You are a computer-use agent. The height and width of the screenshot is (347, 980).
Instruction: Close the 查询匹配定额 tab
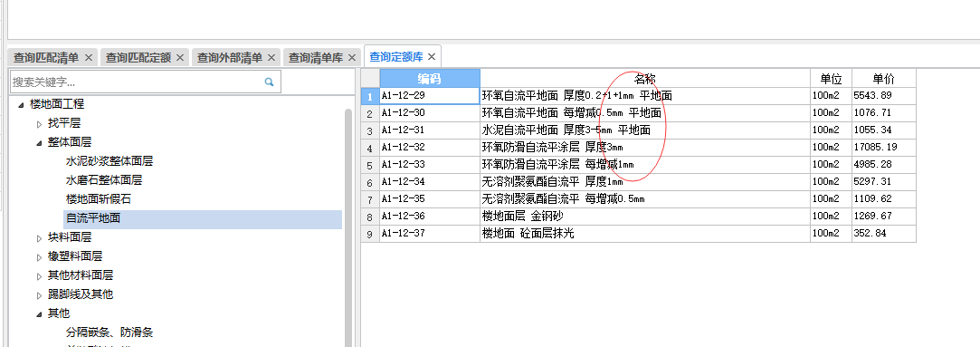coord(180,57)
